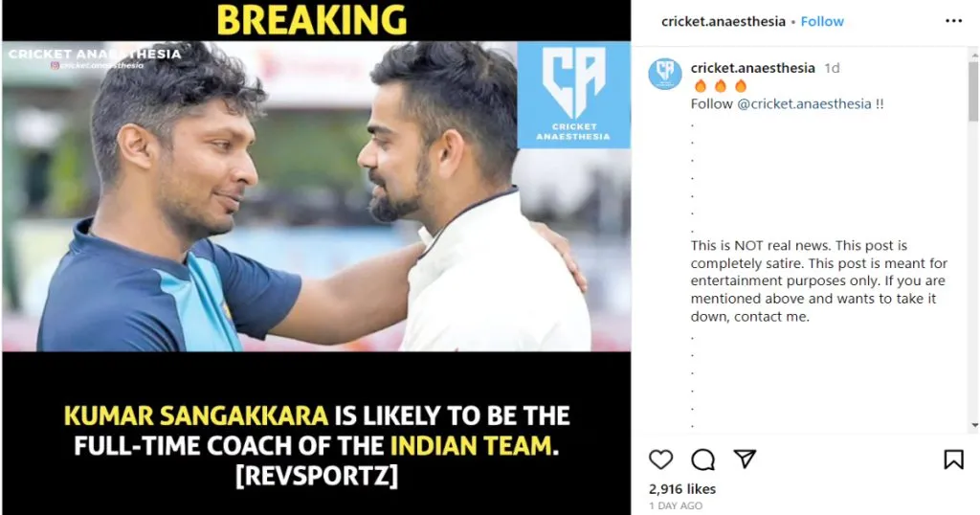The height and width of the screenshot is (515, 980).
Task: Open cricket.anaesthesia profile avatar in caption
Action: [x=665, y=73]
